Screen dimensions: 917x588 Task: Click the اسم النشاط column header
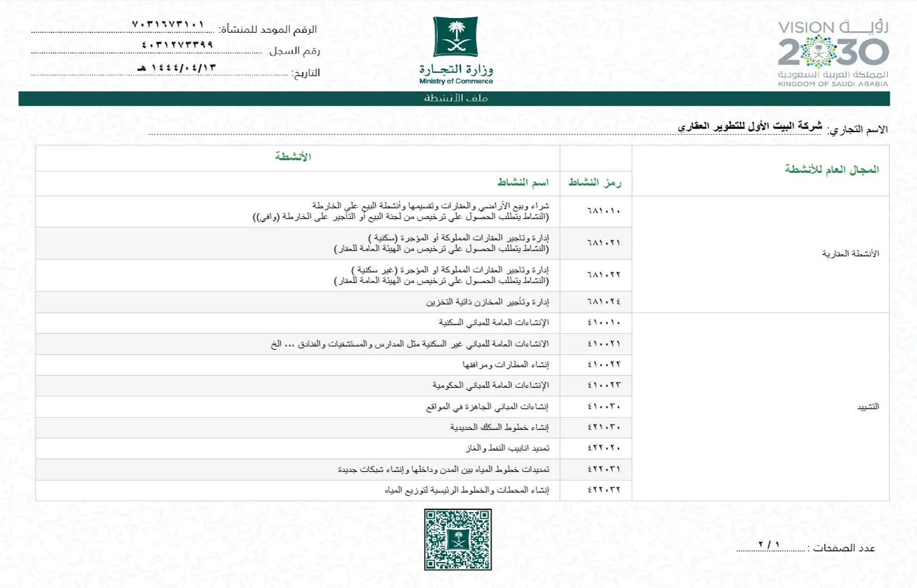pos(523,182)
